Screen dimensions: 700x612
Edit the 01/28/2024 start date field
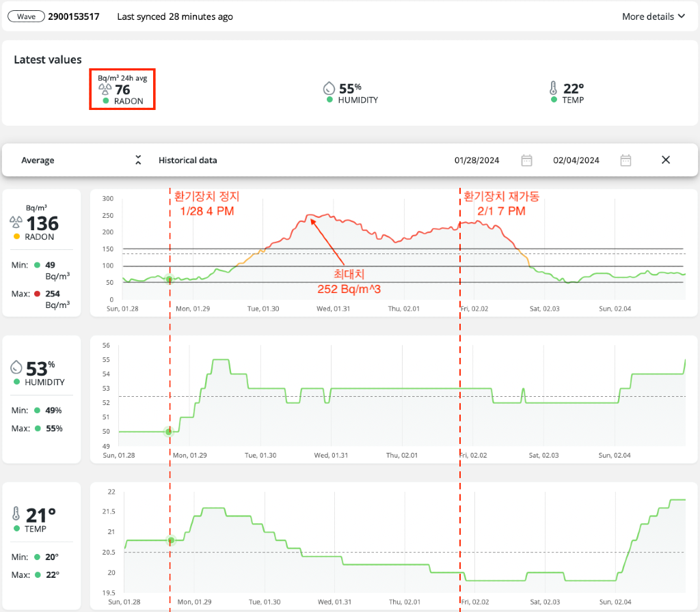tap(476, 161)
